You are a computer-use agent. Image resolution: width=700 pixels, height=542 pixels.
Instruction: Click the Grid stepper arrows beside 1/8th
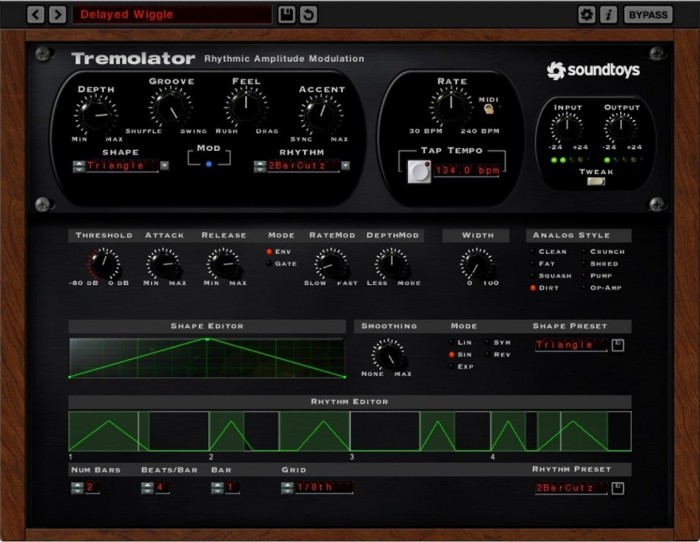tap(287, 488)
